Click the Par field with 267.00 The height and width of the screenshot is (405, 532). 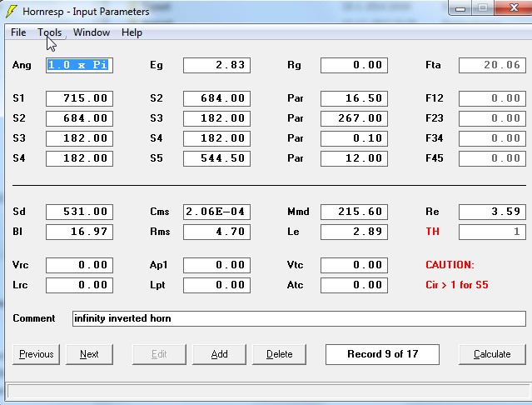pos(354,118)
